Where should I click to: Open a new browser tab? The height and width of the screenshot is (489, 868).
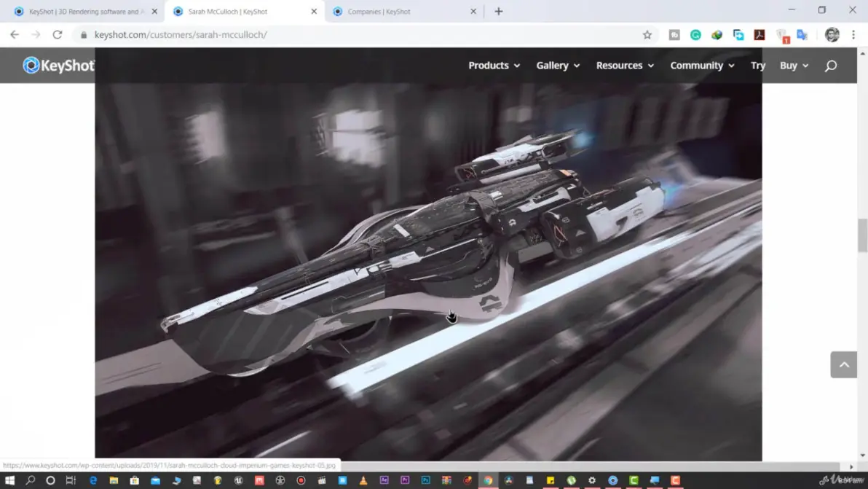tap(499, 11)
